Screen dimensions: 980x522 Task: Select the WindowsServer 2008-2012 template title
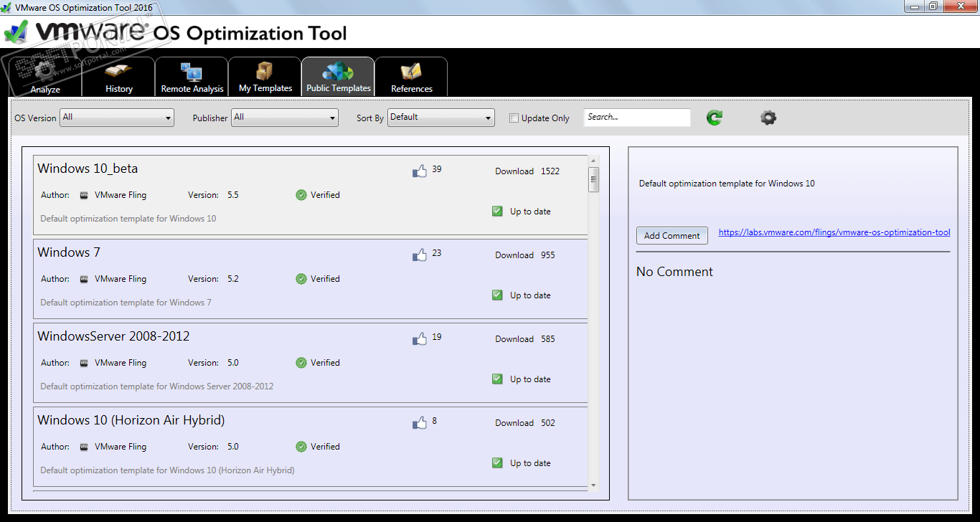(x=113, y=336)
